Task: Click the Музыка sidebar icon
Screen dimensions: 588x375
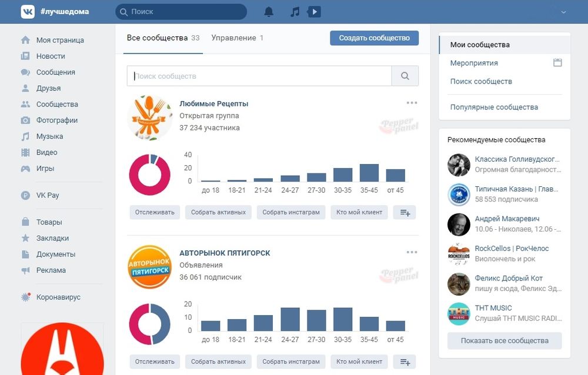Action: tap(25, 136)
